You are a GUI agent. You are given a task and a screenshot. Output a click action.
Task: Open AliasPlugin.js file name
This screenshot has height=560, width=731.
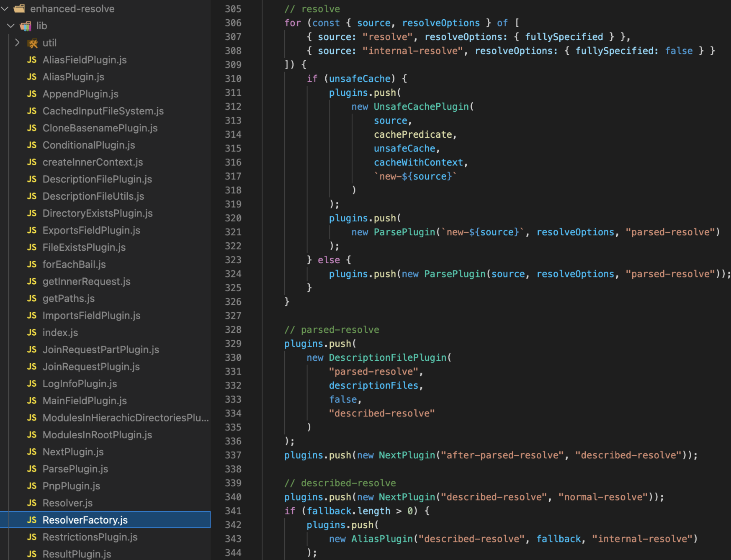(74, 77)
